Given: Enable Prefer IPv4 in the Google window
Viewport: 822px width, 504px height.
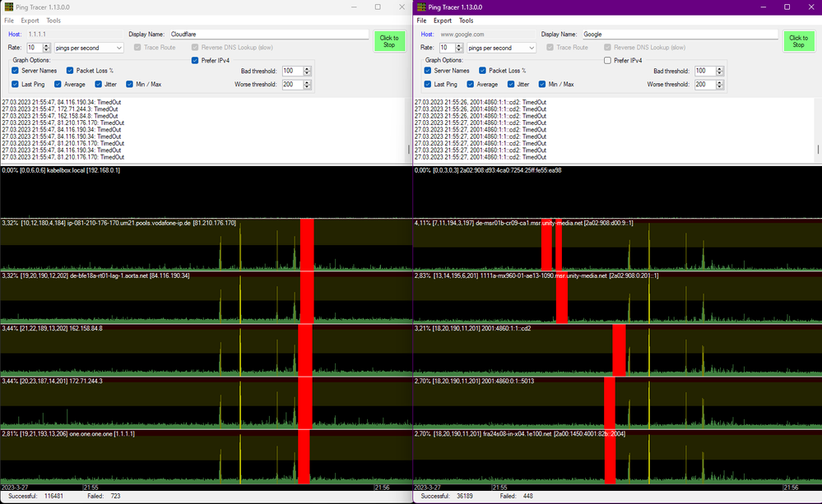Looking at the screenshot, I should 608,60.
